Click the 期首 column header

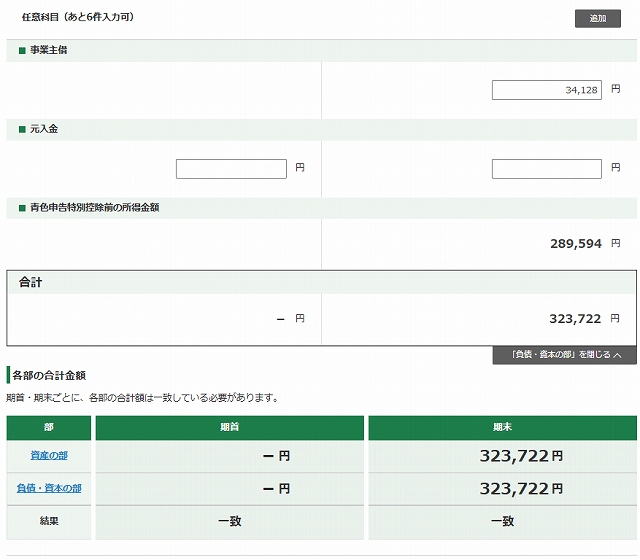click(x=229, y=427)
